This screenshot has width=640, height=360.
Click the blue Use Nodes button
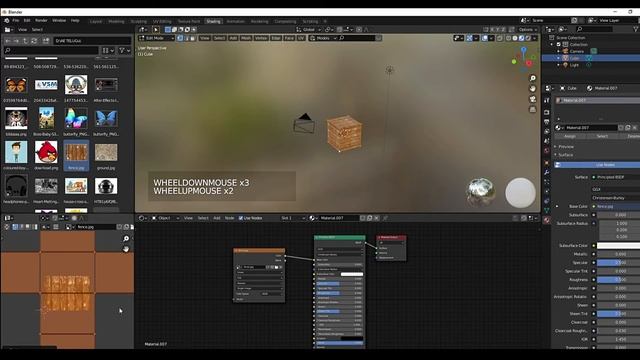click(x=597, y=164)
